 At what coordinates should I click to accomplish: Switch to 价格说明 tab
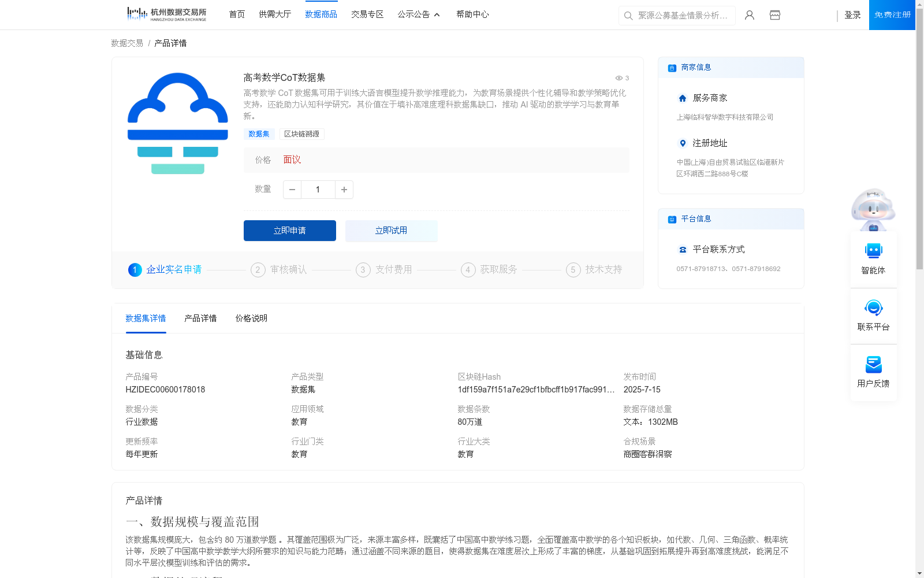(x=251, y=318)
